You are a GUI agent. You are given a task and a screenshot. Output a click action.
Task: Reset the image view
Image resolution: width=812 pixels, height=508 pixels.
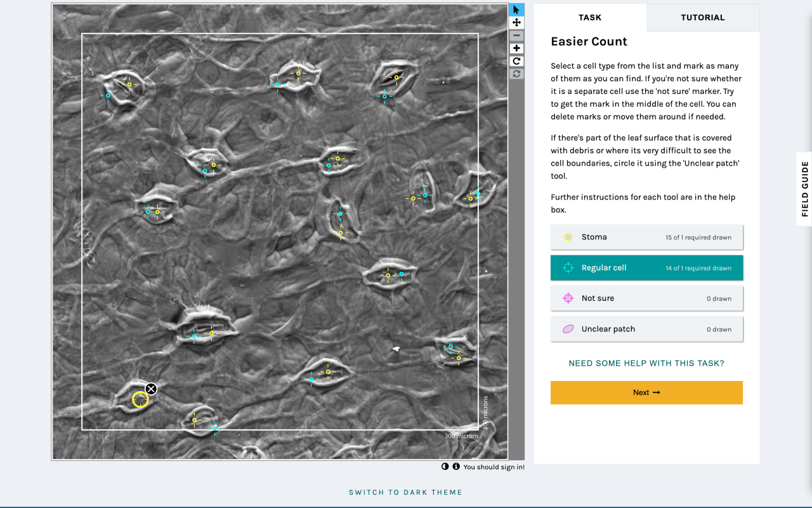coord(516,74)
